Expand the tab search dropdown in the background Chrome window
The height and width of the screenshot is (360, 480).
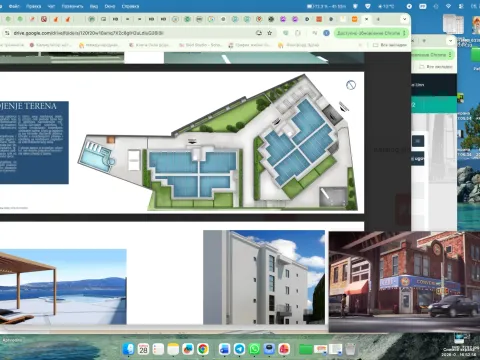[450, 41]
